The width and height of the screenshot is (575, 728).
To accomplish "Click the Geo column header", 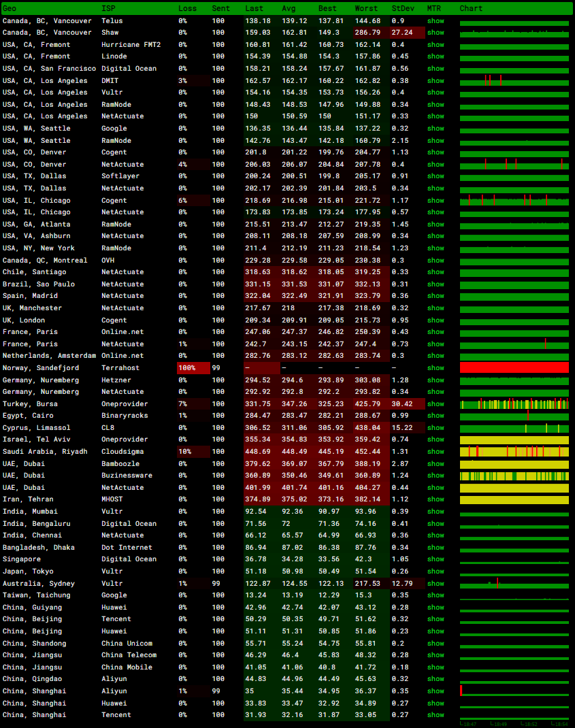I will coord(10,8).
